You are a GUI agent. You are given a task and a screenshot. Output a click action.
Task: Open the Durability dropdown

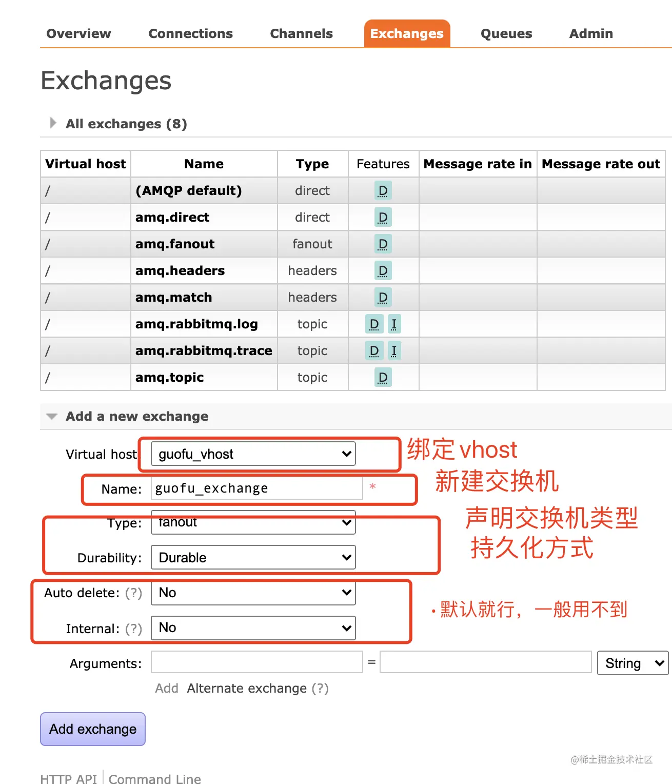[253, 557]
